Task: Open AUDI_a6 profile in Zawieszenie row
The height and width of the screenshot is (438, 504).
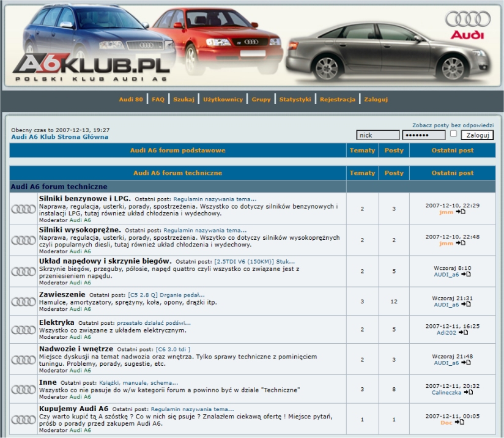Action: 447,305
